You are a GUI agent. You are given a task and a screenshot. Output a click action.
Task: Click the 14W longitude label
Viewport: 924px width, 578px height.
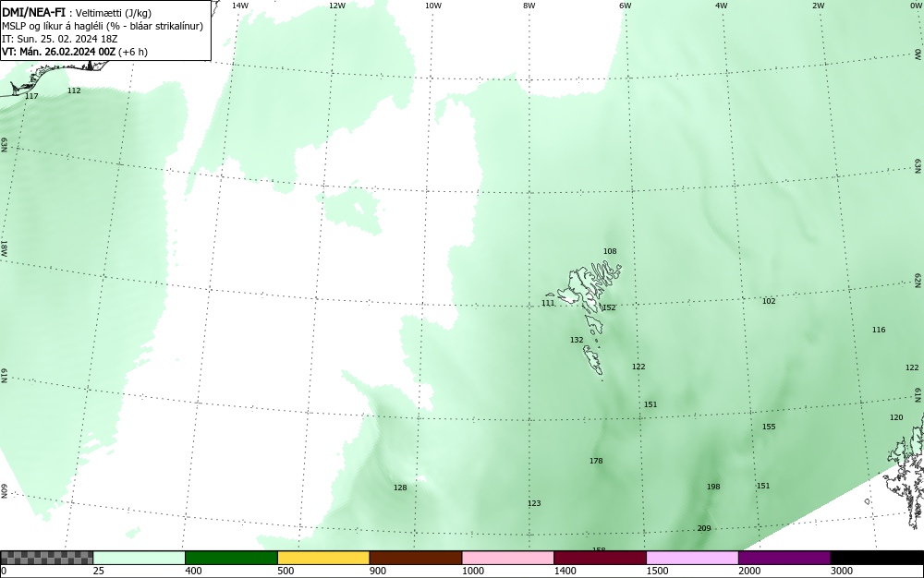(240, 6)
